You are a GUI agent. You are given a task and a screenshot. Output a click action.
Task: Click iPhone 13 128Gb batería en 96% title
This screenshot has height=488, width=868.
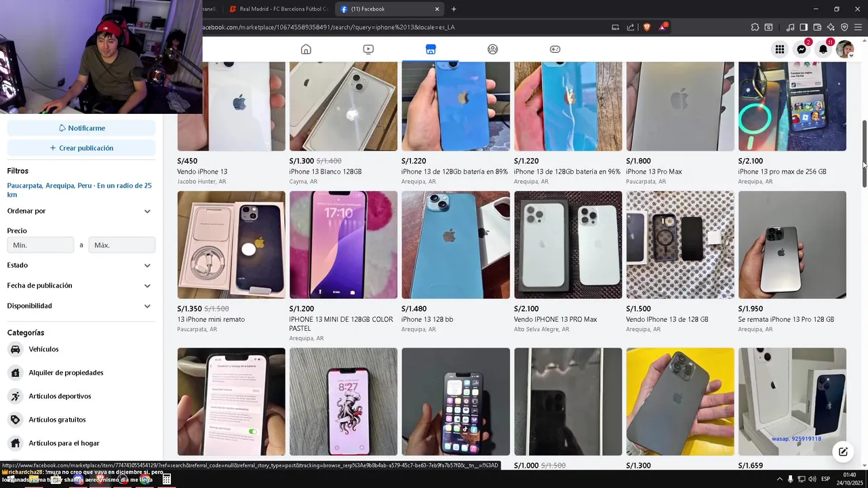567,171
